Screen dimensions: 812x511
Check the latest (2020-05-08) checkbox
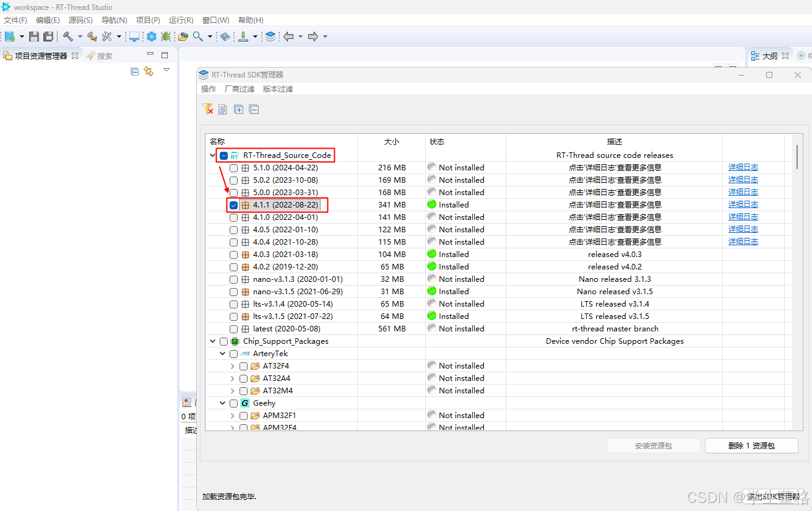coord(233,329)
